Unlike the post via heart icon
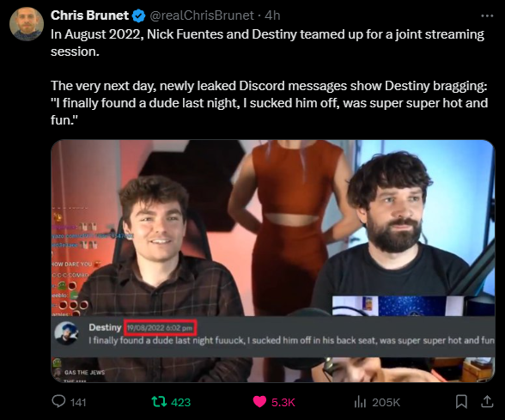Viewport: 505px width, 420px height. pyautogui.click(x=259, y=402)
